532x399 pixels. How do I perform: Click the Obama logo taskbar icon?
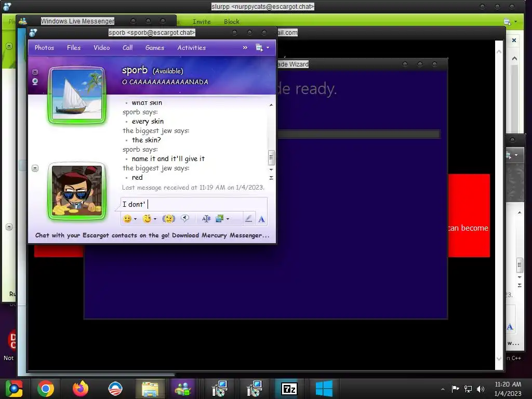coord(115,389)
